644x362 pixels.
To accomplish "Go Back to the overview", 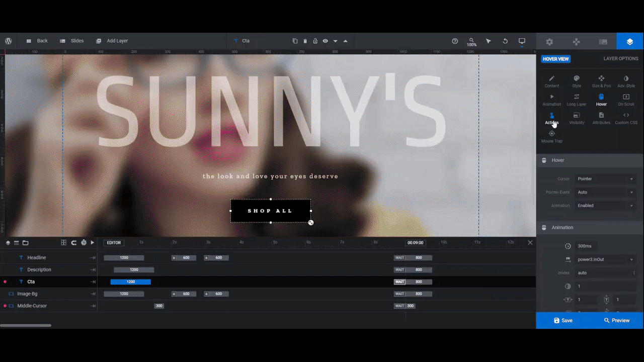I will (37, 41).
